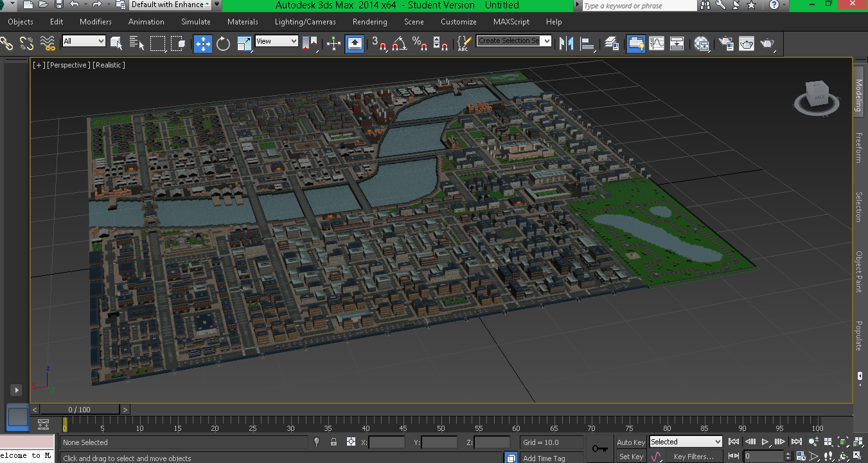
Task: Open the Objects menu
Action: (x=21, y=21)
